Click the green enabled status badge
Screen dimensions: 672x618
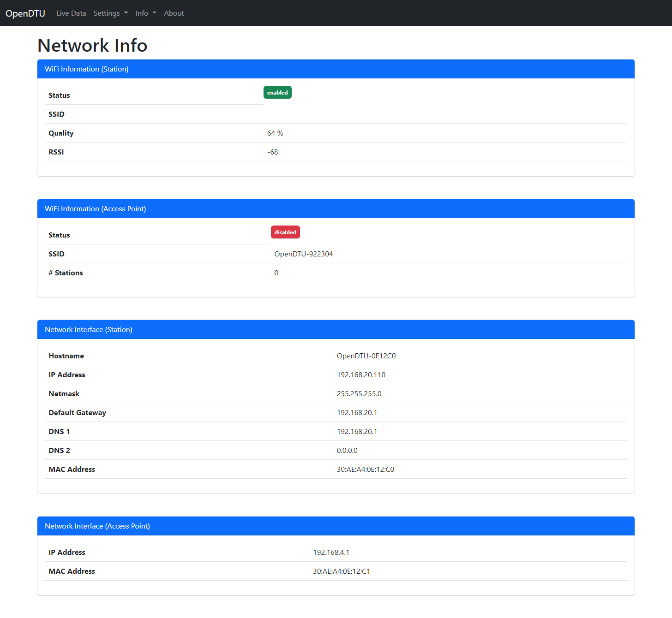(277, 93)
